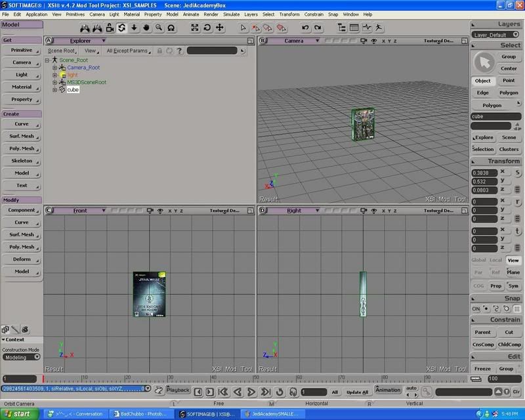Open the scene explorer tree icon
Image resolution: width=525 pixels, height=420 pixels.
(341, 28)
